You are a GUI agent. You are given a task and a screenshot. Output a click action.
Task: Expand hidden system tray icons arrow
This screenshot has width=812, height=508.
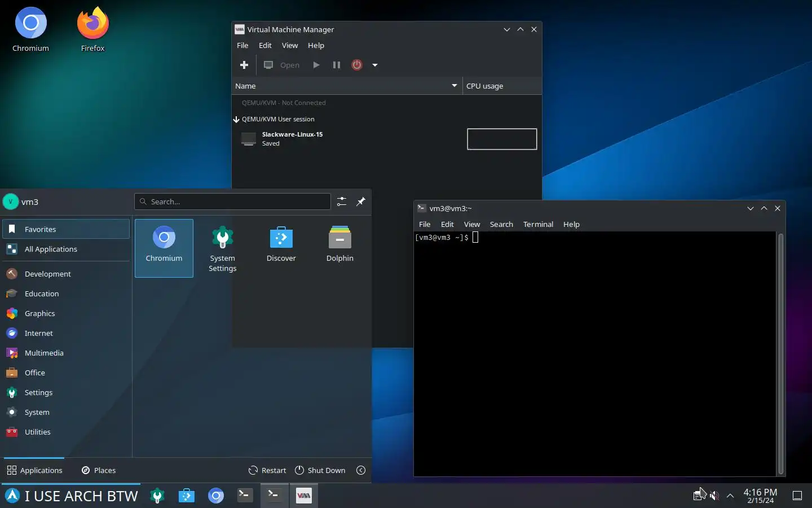[730, 496]
